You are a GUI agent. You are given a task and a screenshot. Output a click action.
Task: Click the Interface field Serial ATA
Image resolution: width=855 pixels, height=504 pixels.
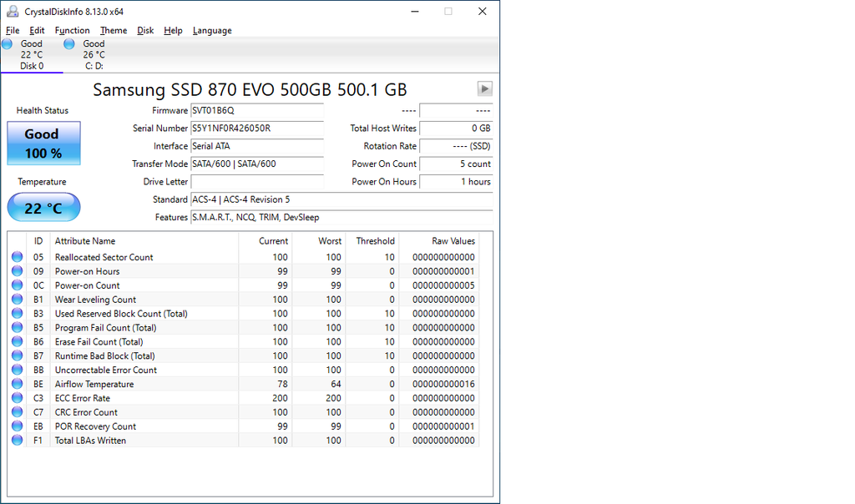257,146
